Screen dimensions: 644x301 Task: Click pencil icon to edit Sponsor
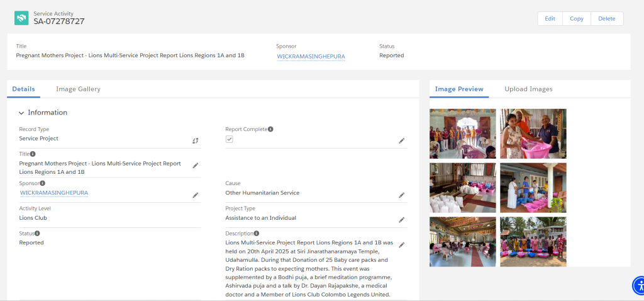(x=196, y=195)
